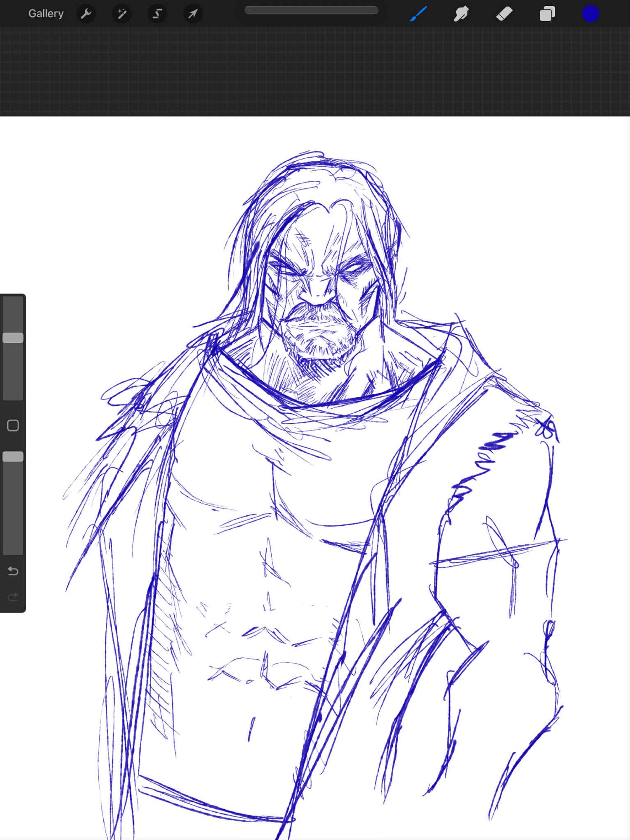Viewport: 630px width, 840px height.
Task: Select the Eraser tool
Action: pos(504,14)
